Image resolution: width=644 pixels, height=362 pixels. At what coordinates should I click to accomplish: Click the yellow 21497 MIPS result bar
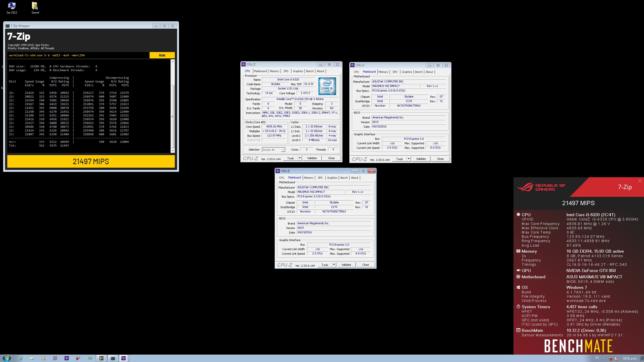point(91,161)
